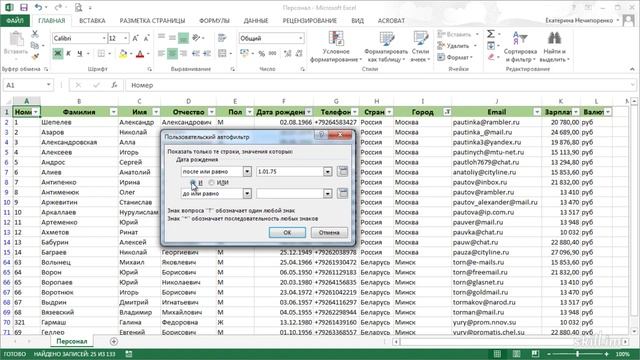This screenshot has height=360, width=640.
Task: Click the zoom slider in status bar
Action: click(578, 354)
